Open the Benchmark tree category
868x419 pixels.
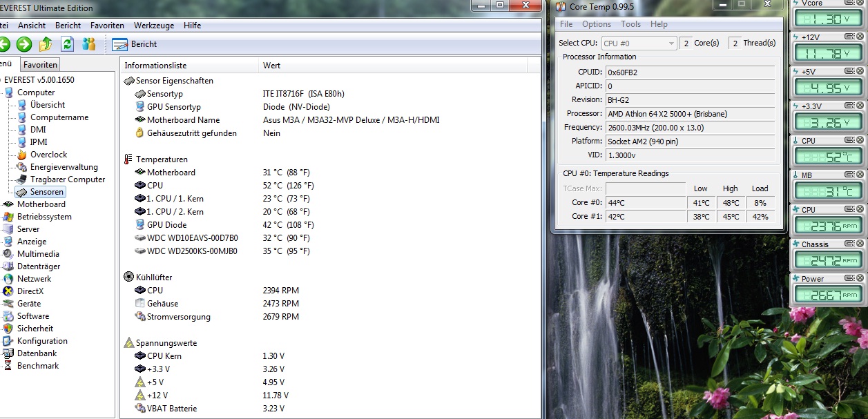coord(31,366)
